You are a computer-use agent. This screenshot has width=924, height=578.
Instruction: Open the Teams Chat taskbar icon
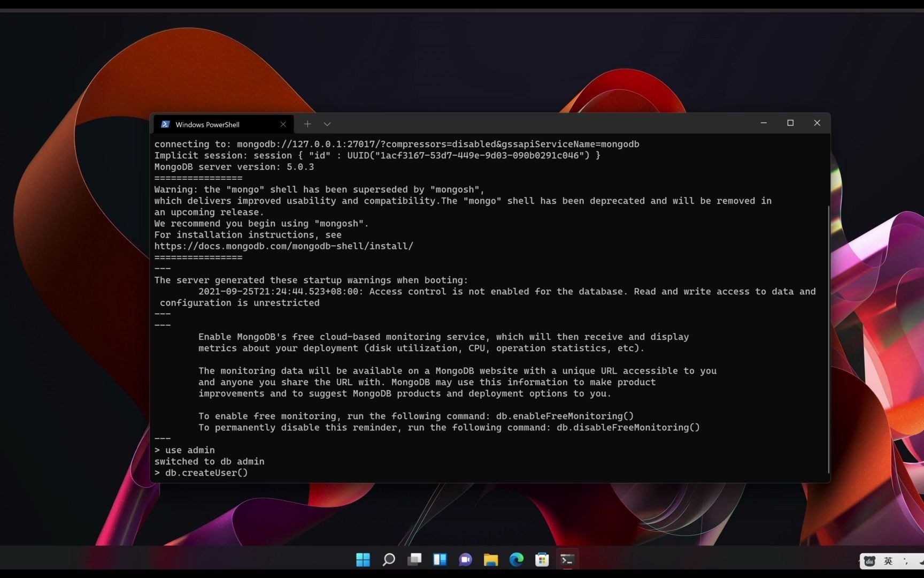click(466, 560)
